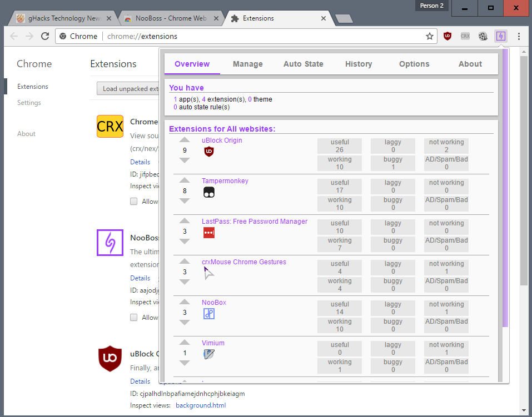The image size is (532, 417).
Task: Select About in Chrome sidebar
Action: point(26,134)
